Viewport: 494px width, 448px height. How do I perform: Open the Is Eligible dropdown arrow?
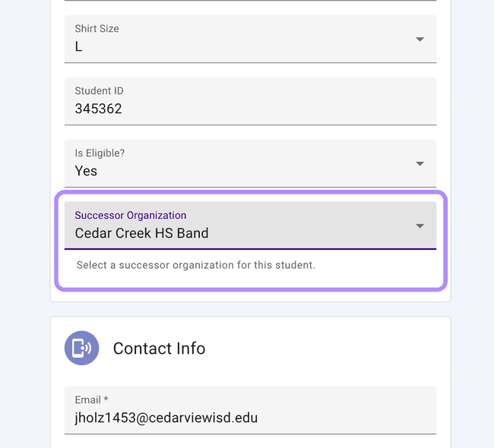(420, 164)
